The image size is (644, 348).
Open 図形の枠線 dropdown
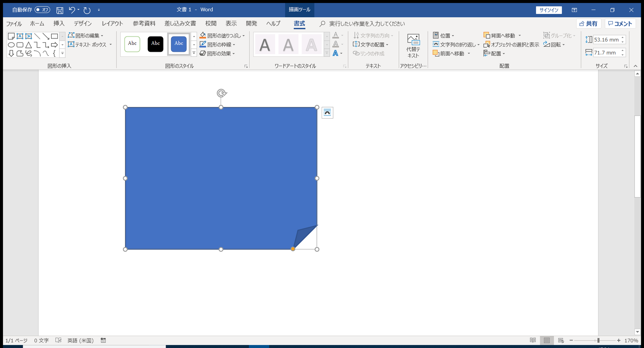(x=217, y=45)
